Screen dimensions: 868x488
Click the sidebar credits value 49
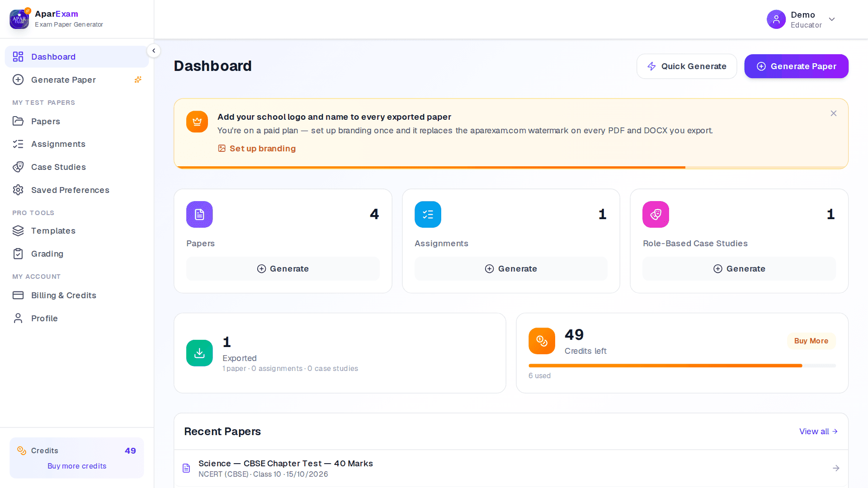pos(130,450)
